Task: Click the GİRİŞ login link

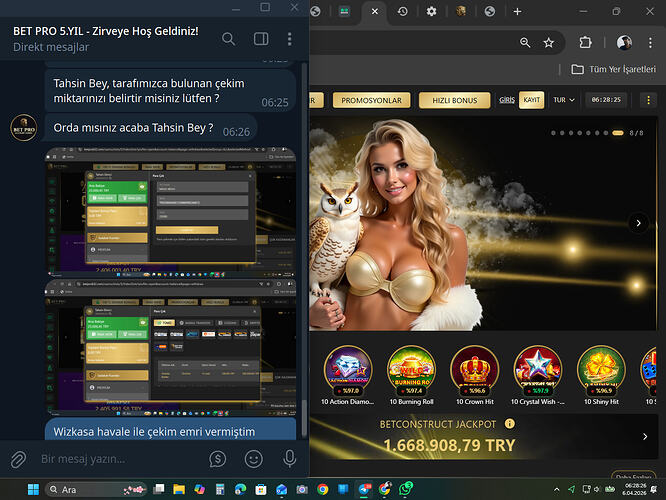Action: point(507,101)
